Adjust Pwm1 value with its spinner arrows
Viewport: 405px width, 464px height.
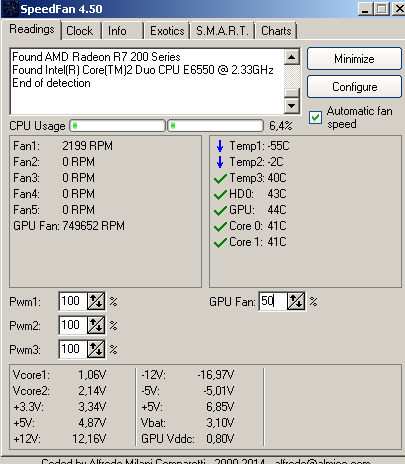(96, 301)
